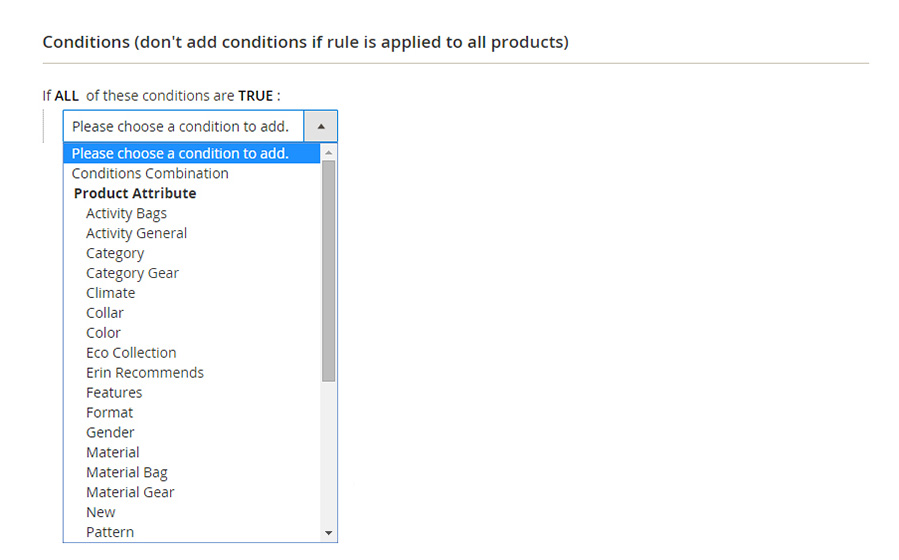The width and height of the screenshot is (899, 560).
Task: Choose 'Conditions Combination' from the list
Action: [x=150, y=173]
